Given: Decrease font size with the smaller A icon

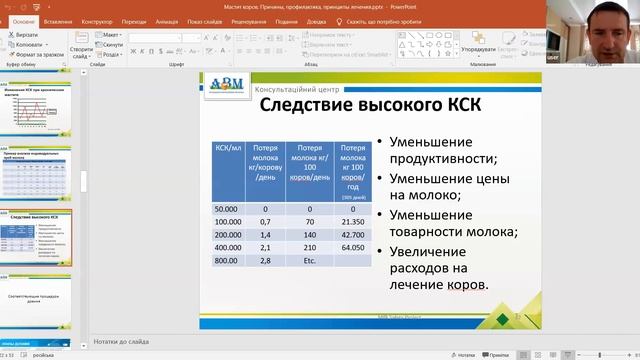Looking at the screenshot, I should pos(214,38).
